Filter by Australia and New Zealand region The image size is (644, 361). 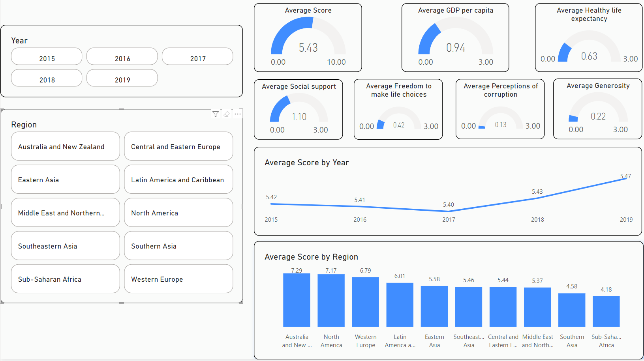66,146
